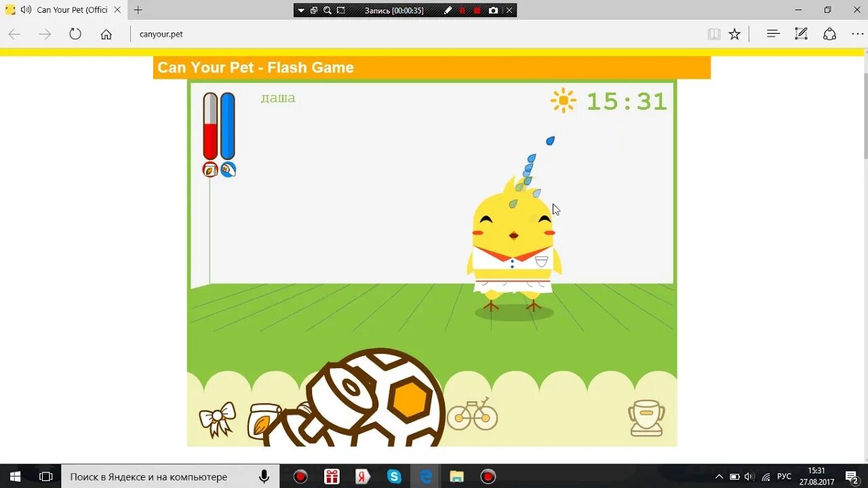Click the pet name даша
Viewport: 868px width, 488px height.
pos(278,98)
